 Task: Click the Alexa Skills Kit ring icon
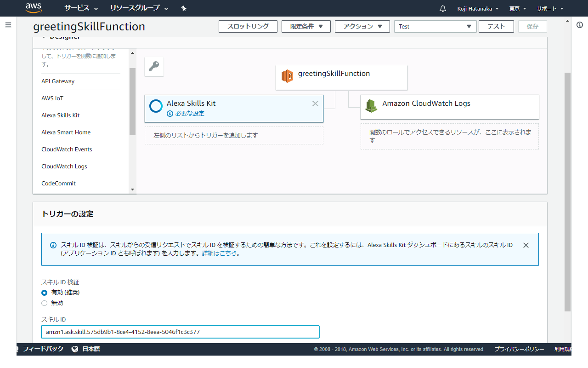[156, 106]
